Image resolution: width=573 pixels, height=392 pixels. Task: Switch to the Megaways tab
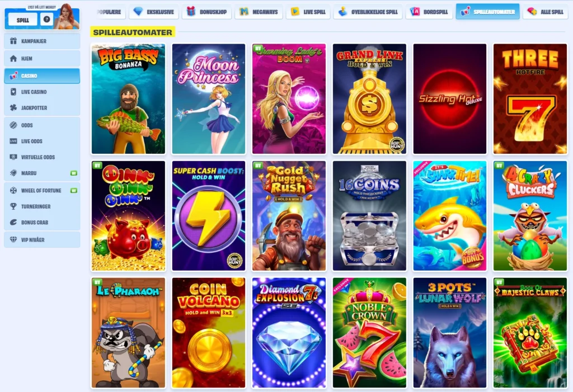click(x=259, y=12)
